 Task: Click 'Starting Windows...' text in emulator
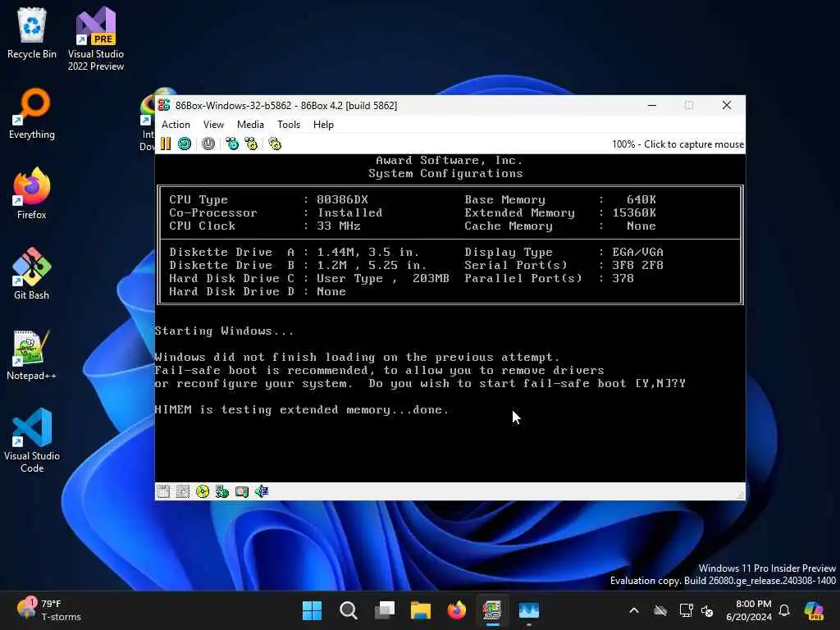pyautogui.click(x=224, y=331)
